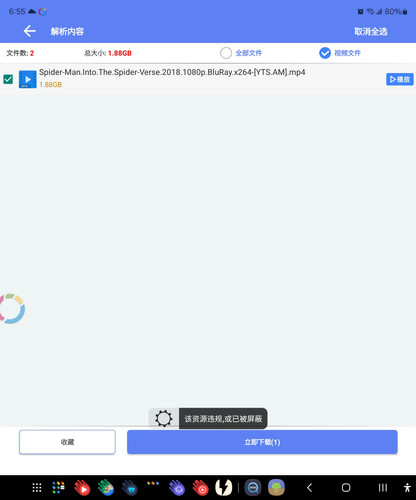416x500 pixels.
Task: Click the blue video file type icon
Action: (x=28, y=79)
